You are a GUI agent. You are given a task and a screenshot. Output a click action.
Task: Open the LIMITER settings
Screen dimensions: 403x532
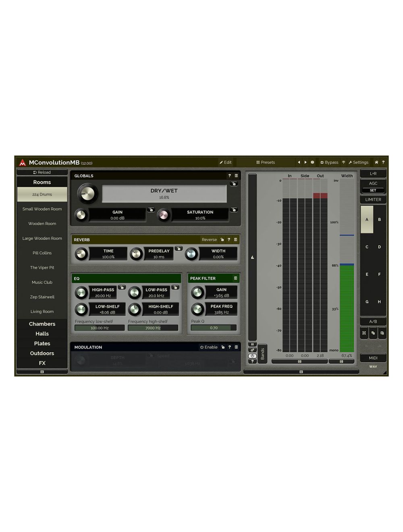[373, 199]
